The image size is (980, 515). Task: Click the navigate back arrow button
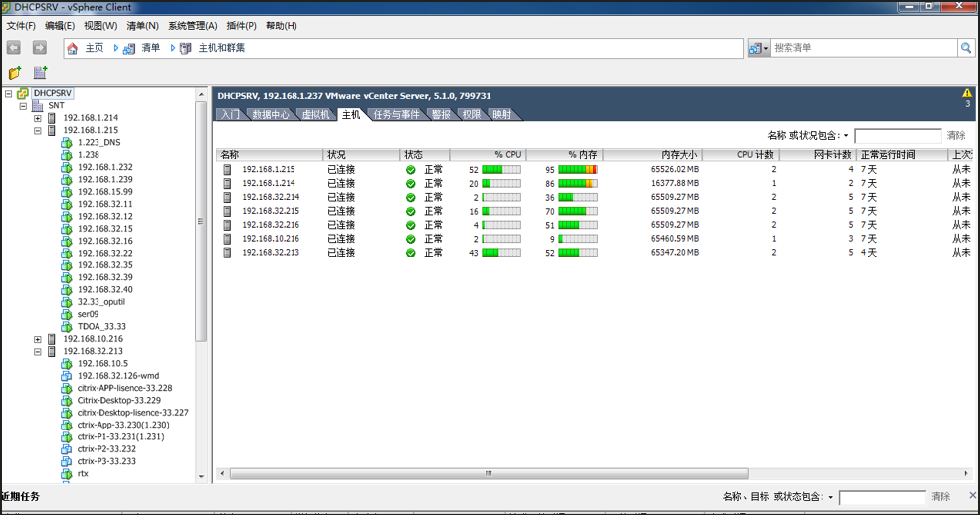pyautogui.click(x=14, y=48)
